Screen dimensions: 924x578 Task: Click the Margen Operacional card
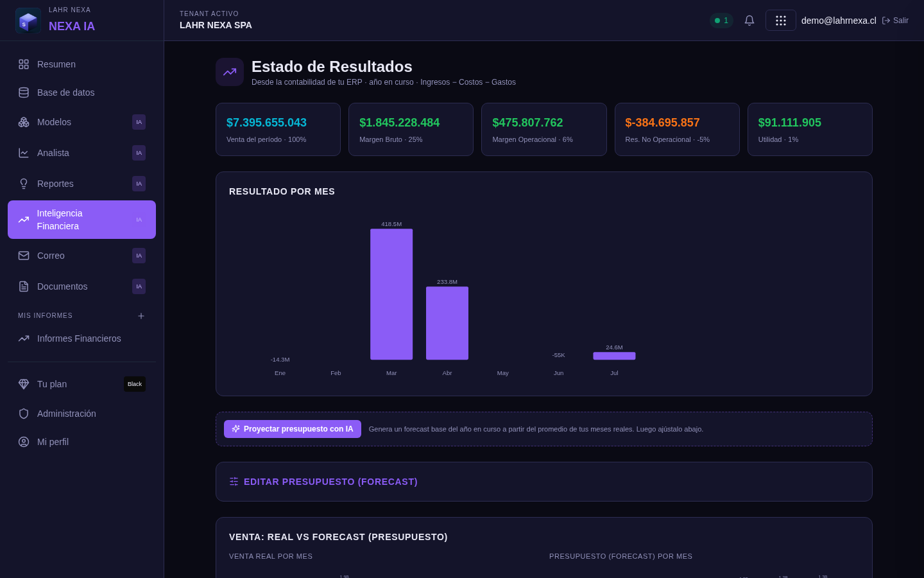coord(544,129)
